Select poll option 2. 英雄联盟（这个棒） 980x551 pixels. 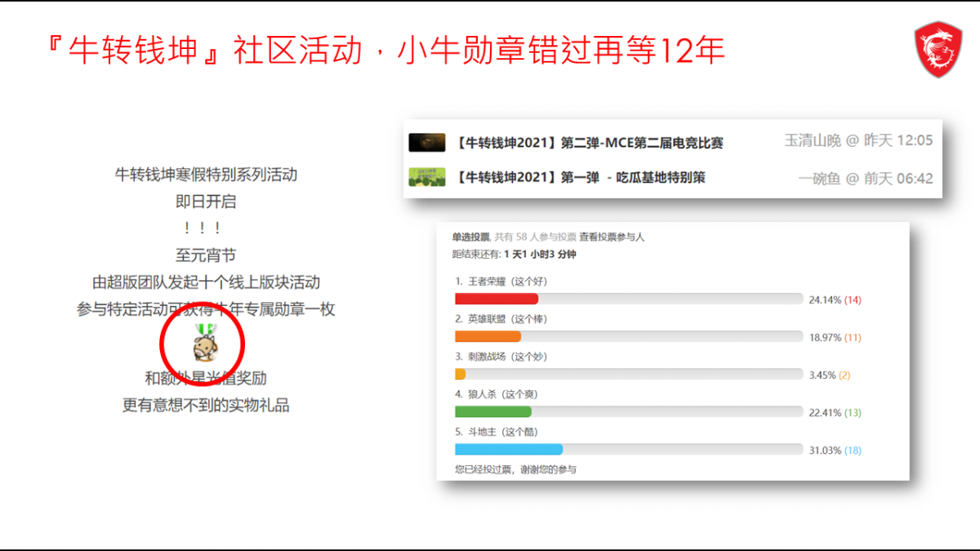[x=501, y=319]
